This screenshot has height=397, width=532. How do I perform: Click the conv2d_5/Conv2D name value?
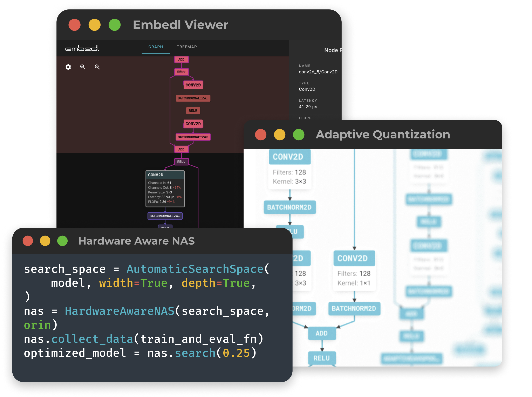318,72
